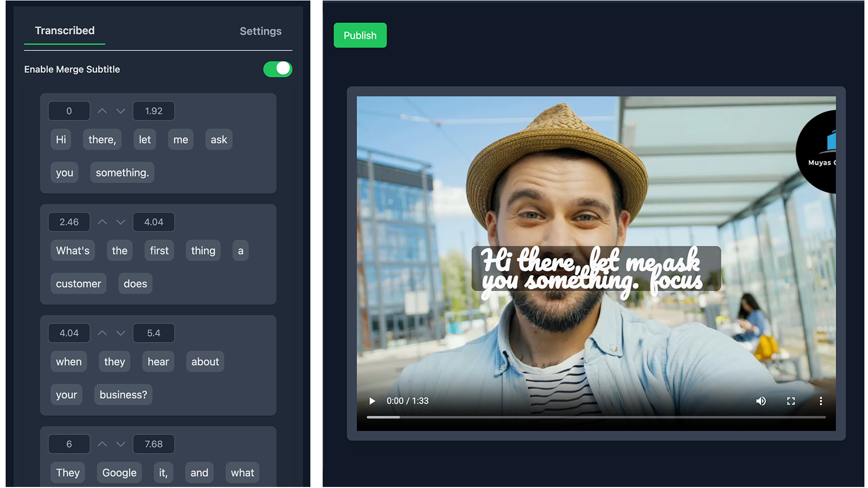Select the word chip 'me'
The width and height of the screenshot is (868, 488).
[x=181, y=139]
